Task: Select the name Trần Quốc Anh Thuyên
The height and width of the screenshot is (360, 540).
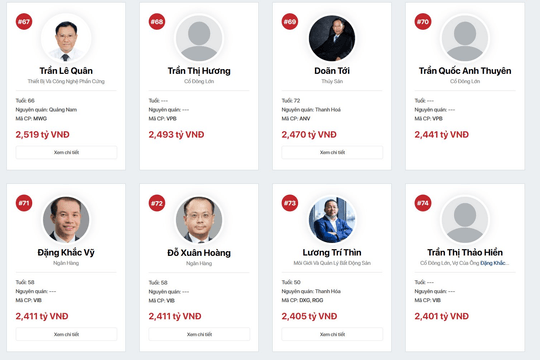Action: pos(465,71)
